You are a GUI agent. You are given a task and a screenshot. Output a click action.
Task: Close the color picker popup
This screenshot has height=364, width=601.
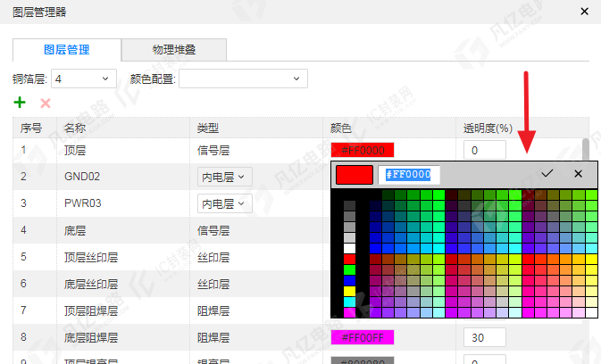[578, 174]
